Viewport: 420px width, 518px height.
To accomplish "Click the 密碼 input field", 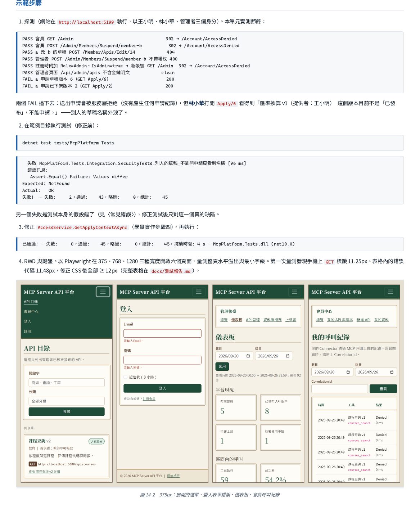I will pos(162,360).
